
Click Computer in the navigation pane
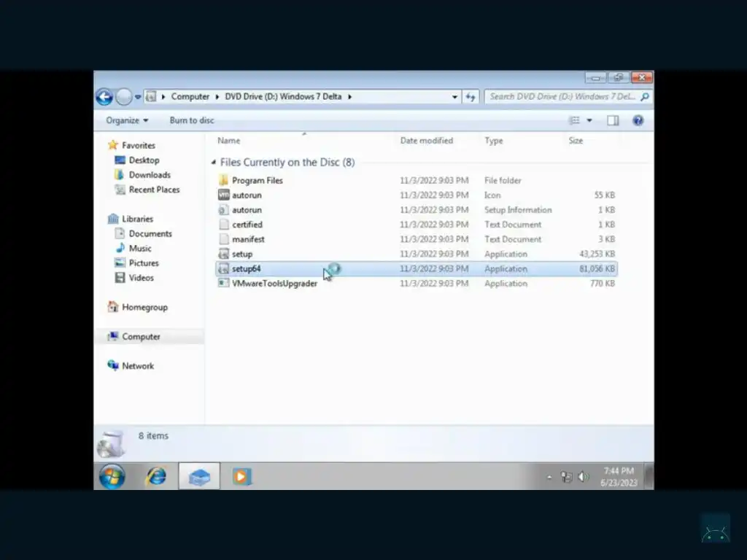[x=141, y=337]
